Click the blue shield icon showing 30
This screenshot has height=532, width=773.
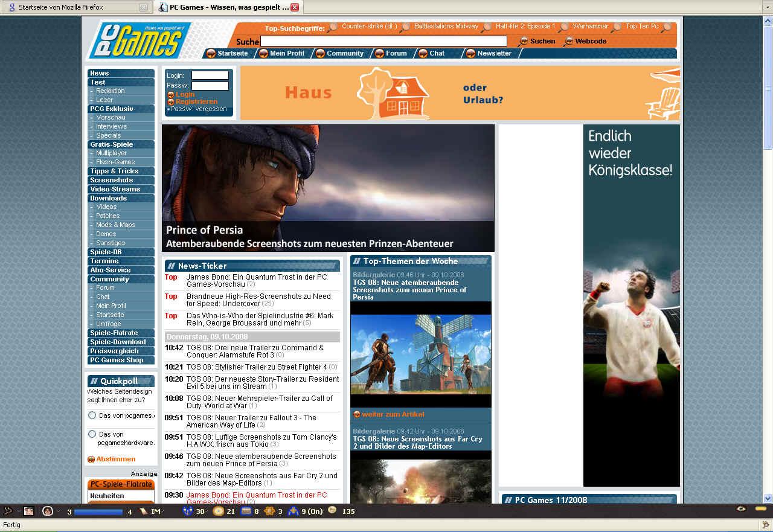188,511
